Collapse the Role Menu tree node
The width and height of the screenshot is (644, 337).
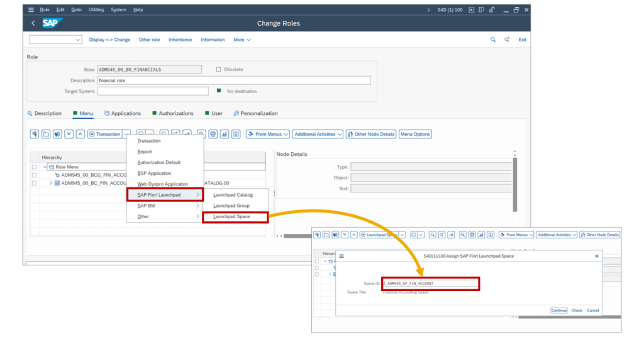[x=45, y=167]
